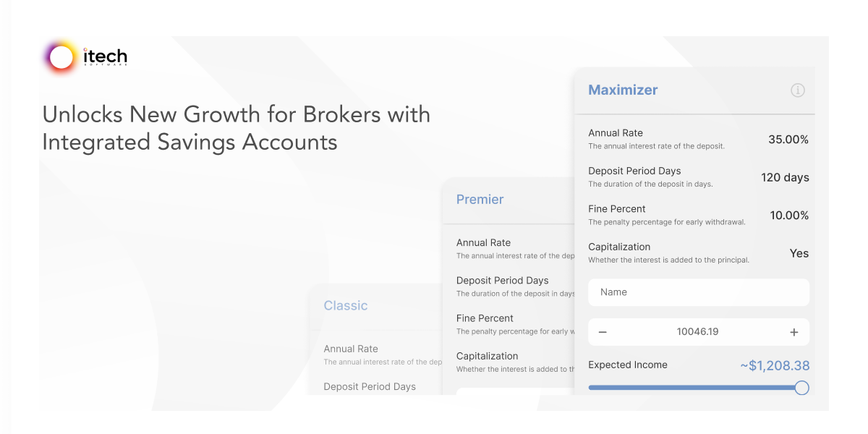Select the Fine Percent value 10.00%

(788, 215)
